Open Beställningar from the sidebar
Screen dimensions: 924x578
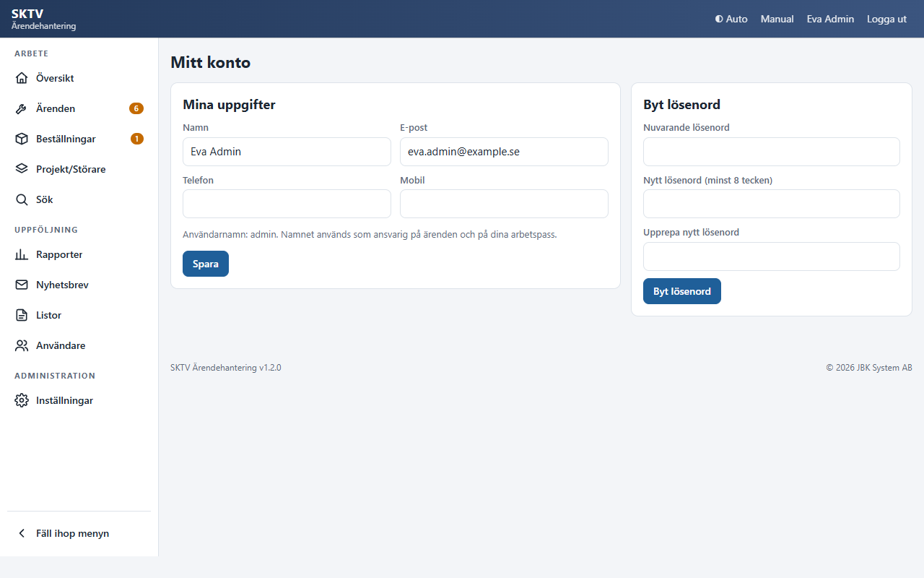point(66,139)
